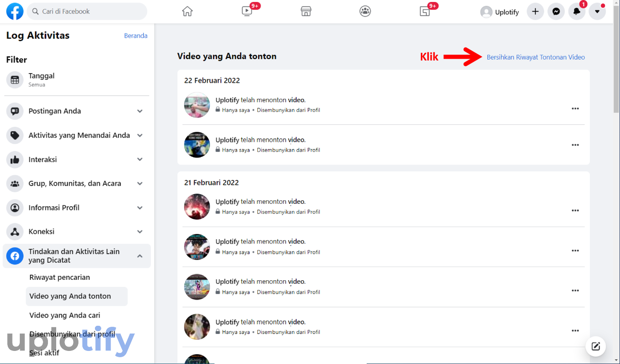Screen dimensions: 620x364
Task: Open the Watch video tab icon
Action: click(x=247, y=11)
